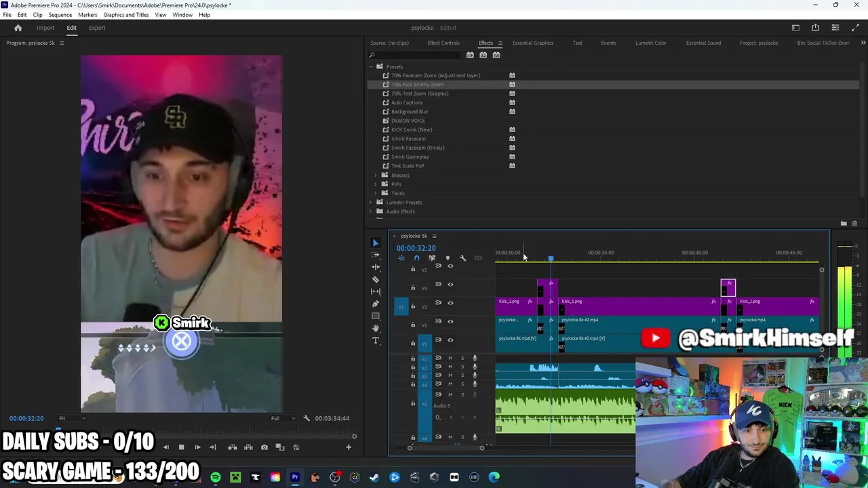Click the timeline zoom scroll bar
Image resolution: width=868 pixels, height=488 pixels.
tap(446, 447)
